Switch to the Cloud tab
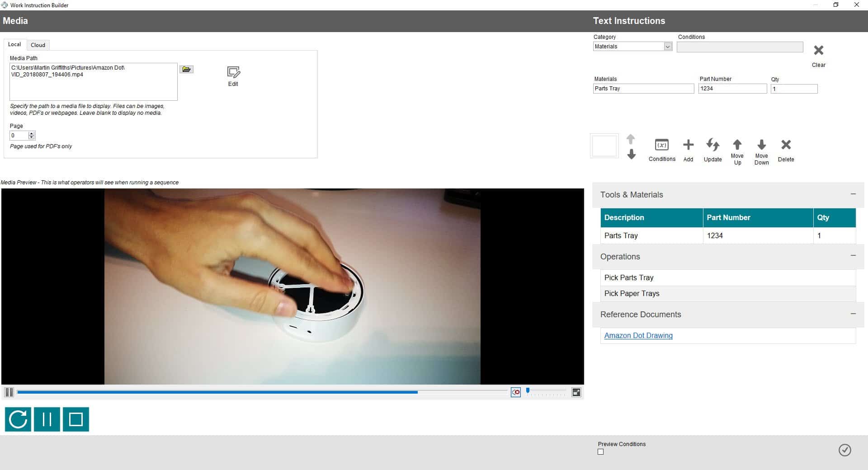The height and width of the screenshot is (470, 868). coord(38,45)
